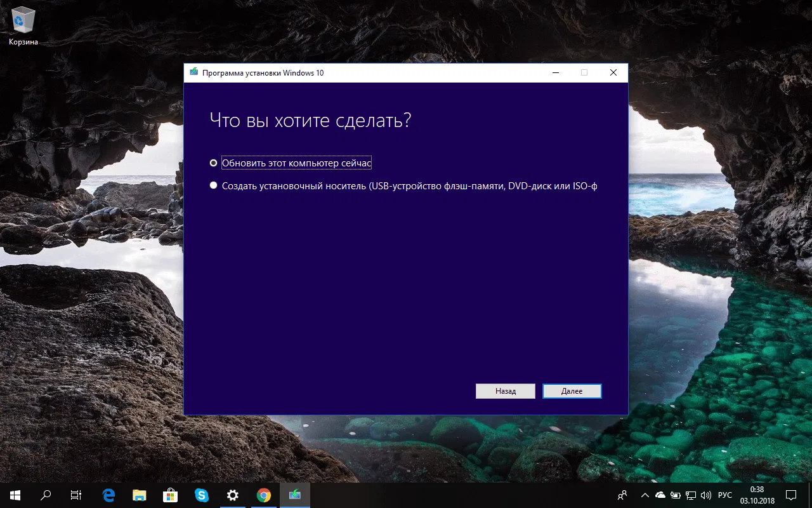Viewport: 812px width, 508px height.
Task: Open Task View from the taskbar
Action: [76, 495]
